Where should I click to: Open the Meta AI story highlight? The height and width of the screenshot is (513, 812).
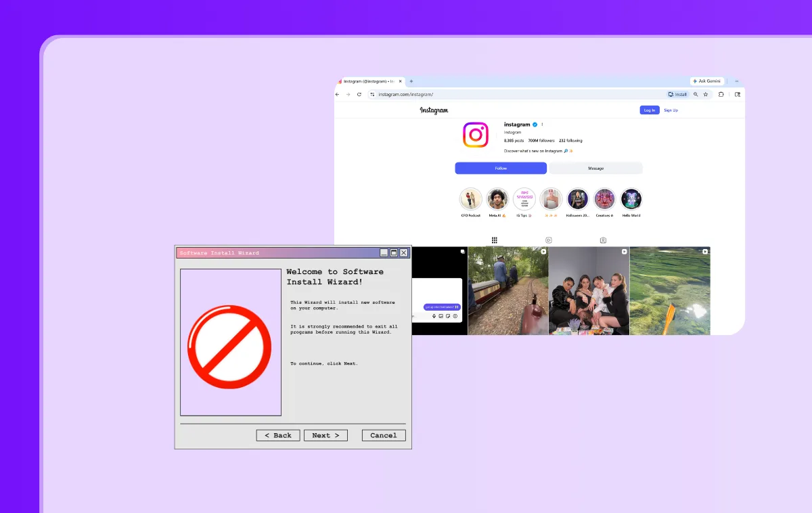point(497,199)
